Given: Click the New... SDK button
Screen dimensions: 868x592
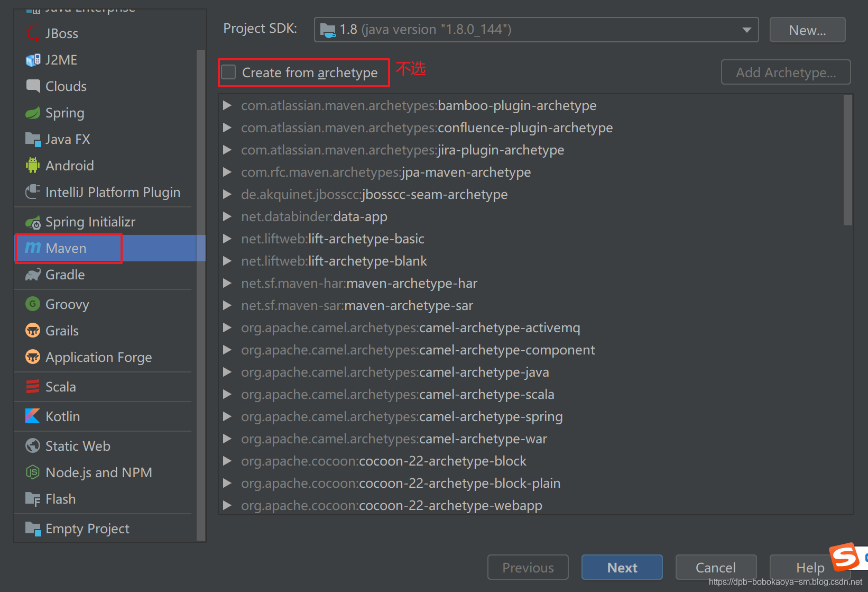Looking at the screenshot, I should 807,30.
